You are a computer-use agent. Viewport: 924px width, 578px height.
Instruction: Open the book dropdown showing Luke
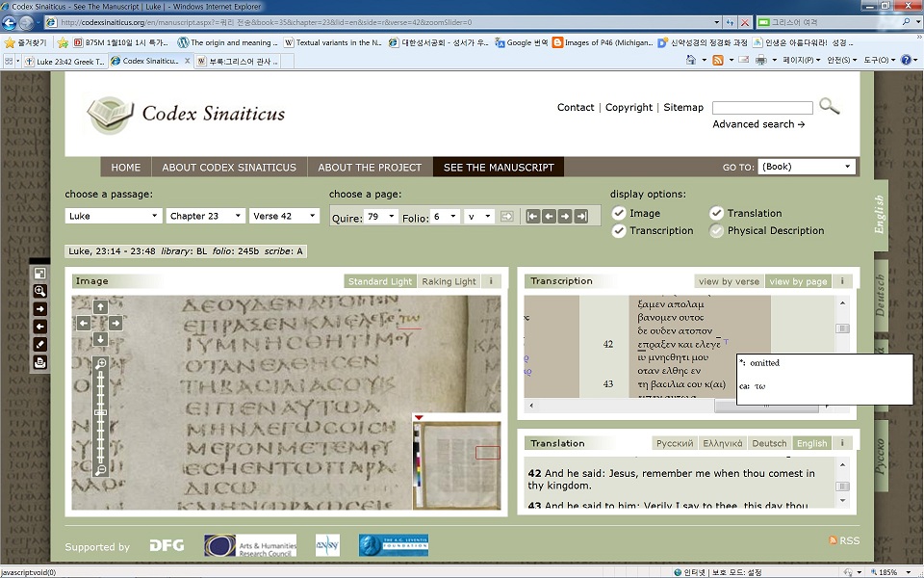(114, 216)
